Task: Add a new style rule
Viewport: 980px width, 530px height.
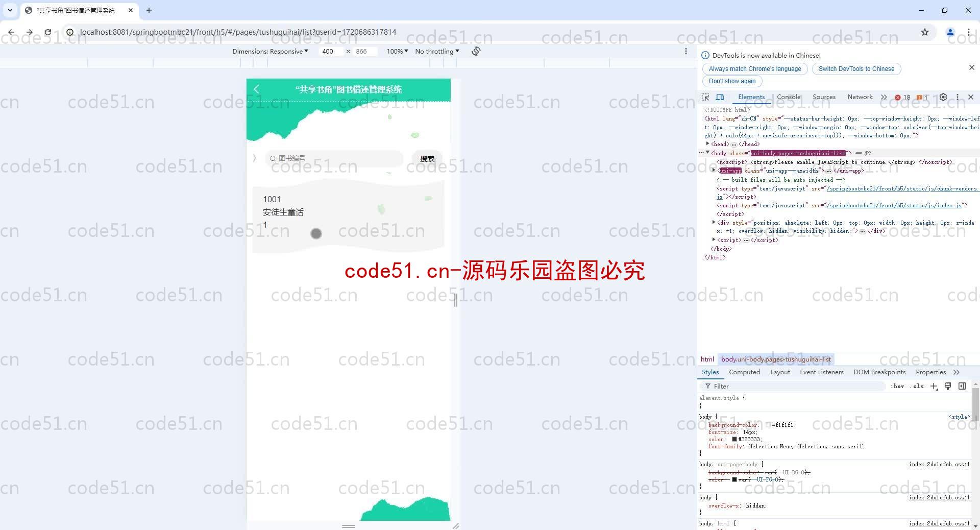Action: tap(934, 387)
